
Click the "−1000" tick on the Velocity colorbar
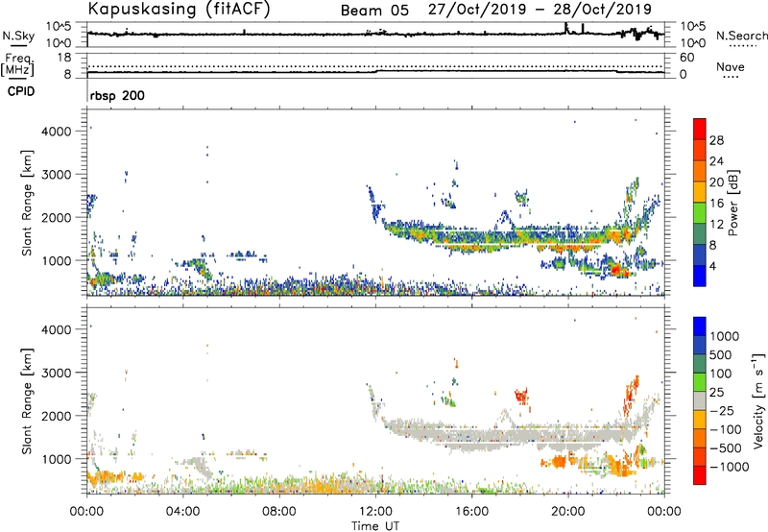729,467
